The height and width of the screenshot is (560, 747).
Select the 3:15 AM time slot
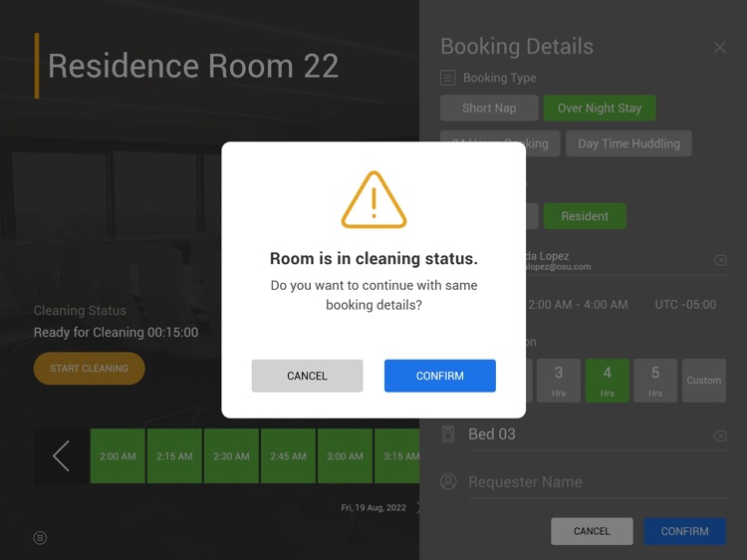pyautogui.click(x=396, y=456)
